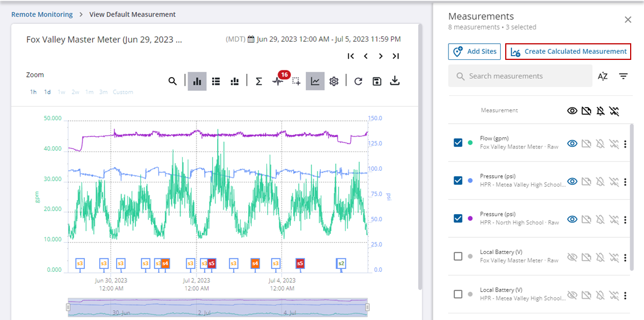Go to Remote Monitoring breadcrumb
Image resolution: width=644 pixels, height=320 pixels.
pyautogui.click(x=42, y=14)
